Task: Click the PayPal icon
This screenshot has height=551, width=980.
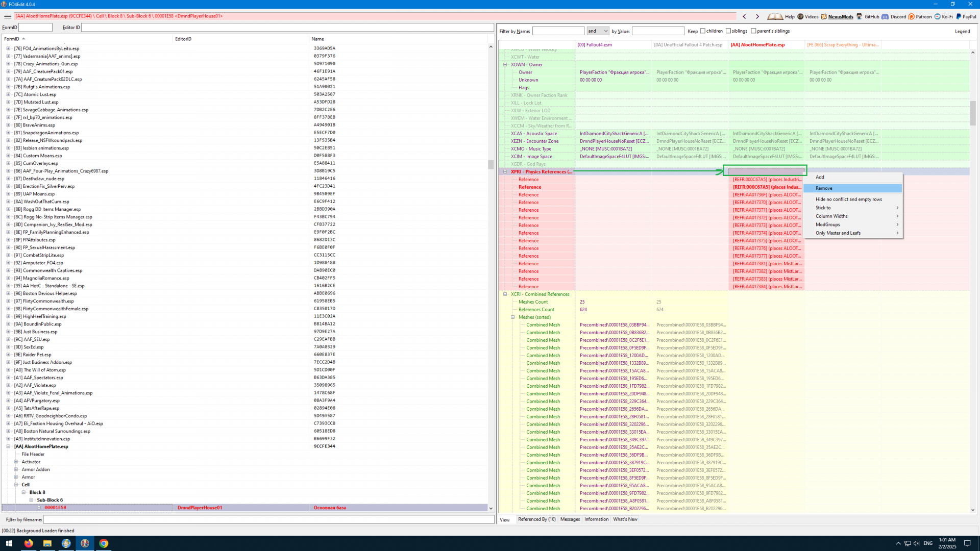Action: tap(959, 16)
